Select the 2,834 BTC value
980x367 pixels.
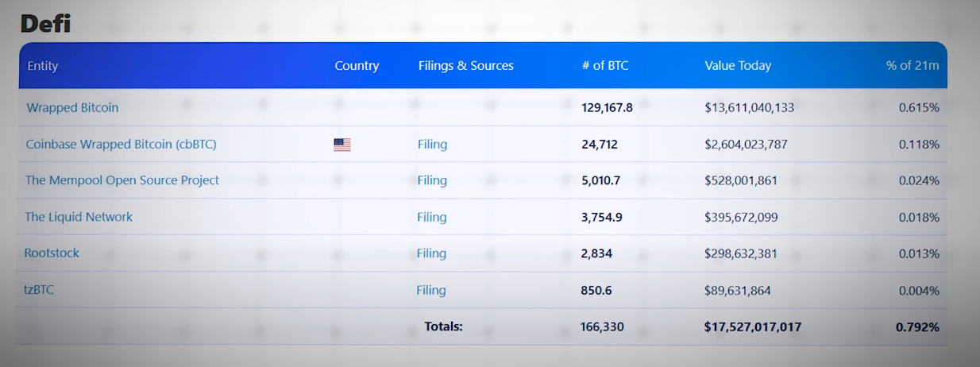(596, 253)
